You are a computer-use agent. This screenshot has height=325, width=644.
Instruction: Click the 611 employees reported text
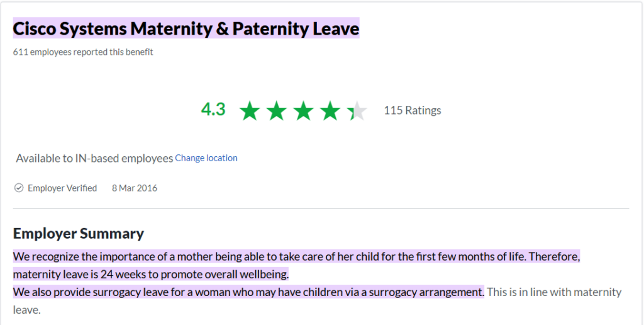click(x=83, y=52)
